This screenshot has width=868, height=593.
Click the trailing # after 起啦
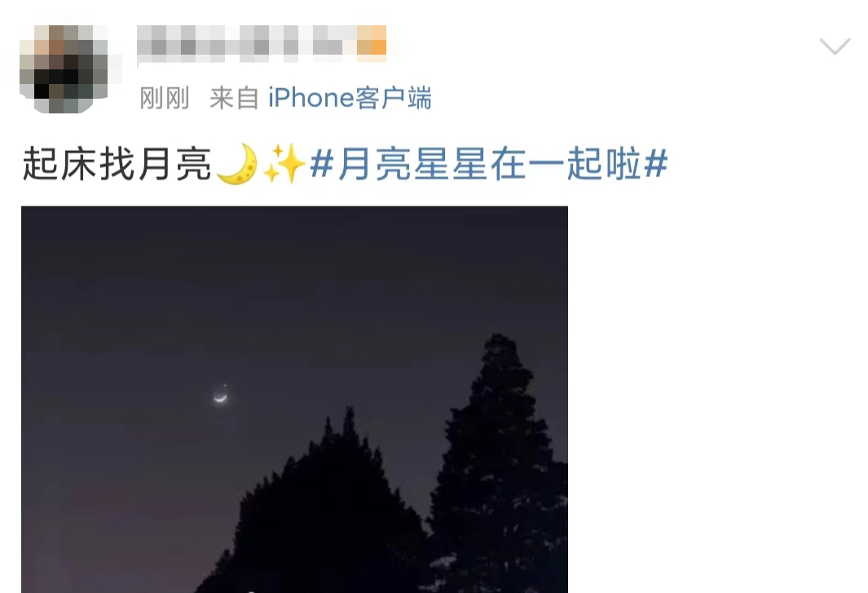pyautogui.click(x=656, y=164)
